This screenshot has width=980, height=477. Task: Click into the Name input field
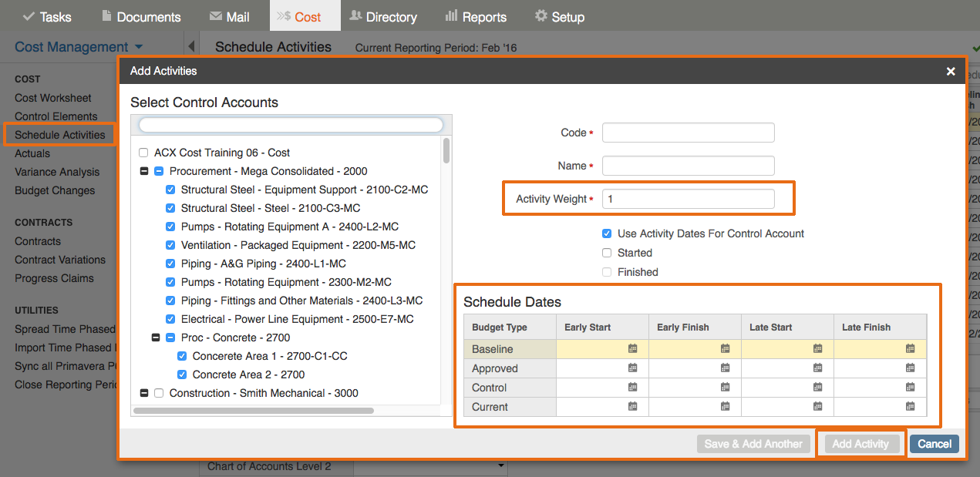pyautogui.click(x=688, y=166)
